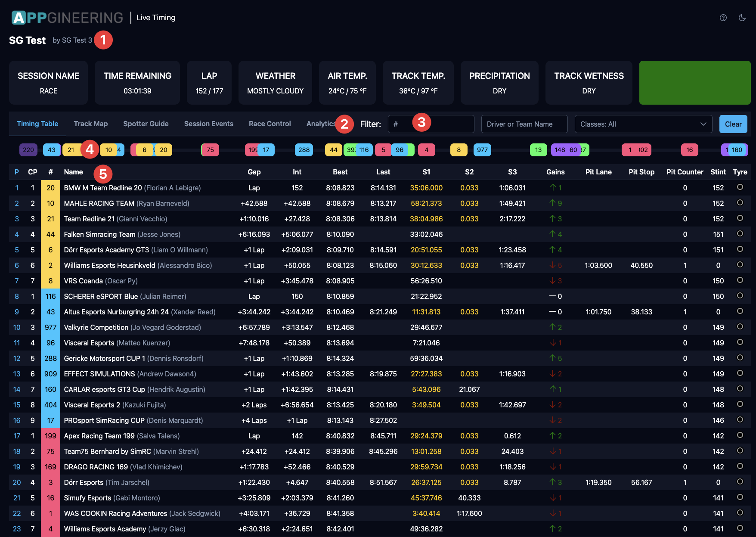
Task: Click the help question mark icon
Action: click(x=723, y=18)
